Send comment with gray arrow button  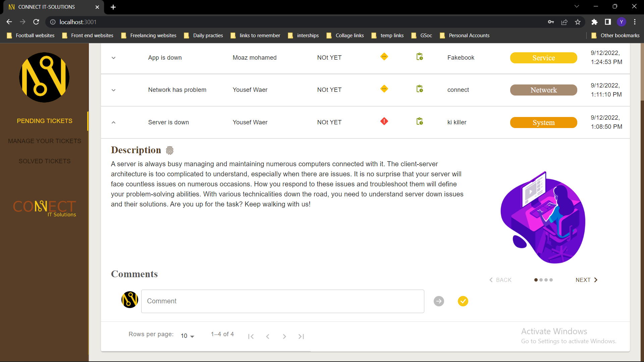click(439, 301)
